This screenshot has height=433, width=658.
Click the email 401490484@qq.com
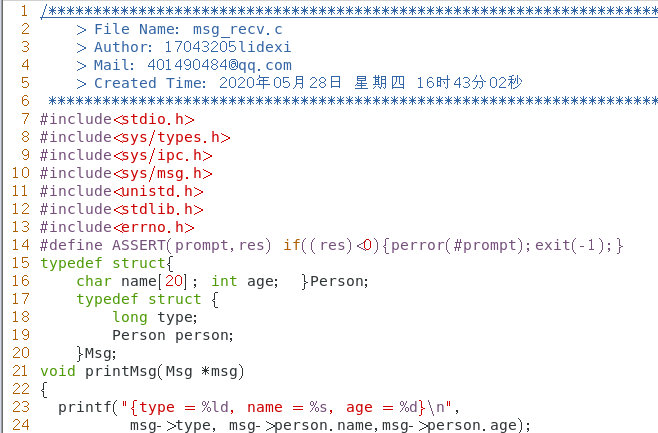click(x=219, y=65)
